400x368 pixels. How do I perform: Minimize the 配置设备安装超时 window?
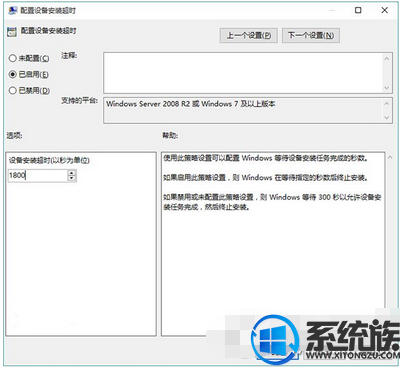click(332, 10)
